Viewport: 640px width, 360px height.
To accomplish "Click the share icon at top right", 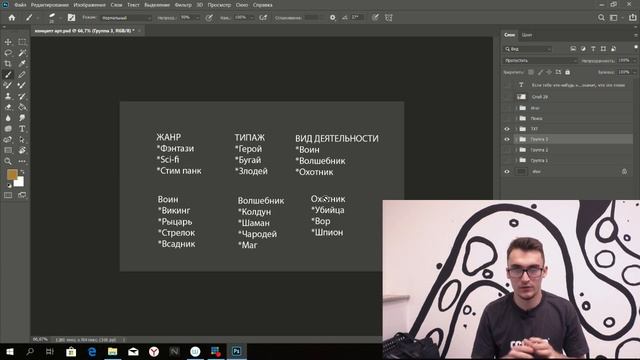I will click(x=633, y=18).
